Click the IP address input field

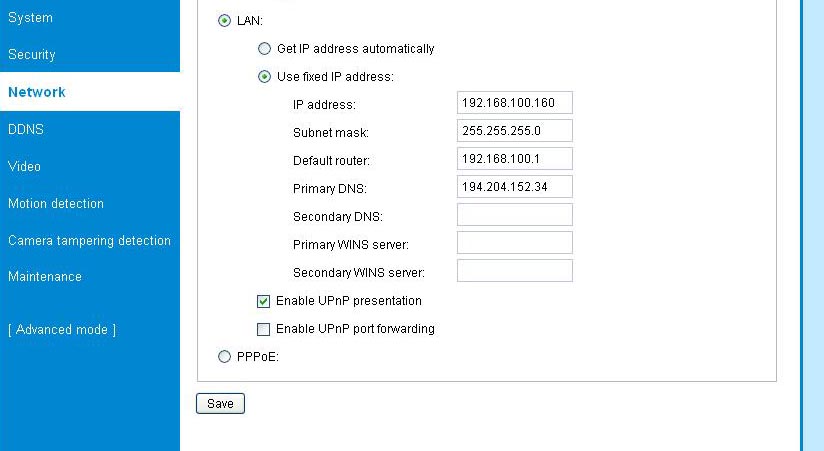point(514,103)
